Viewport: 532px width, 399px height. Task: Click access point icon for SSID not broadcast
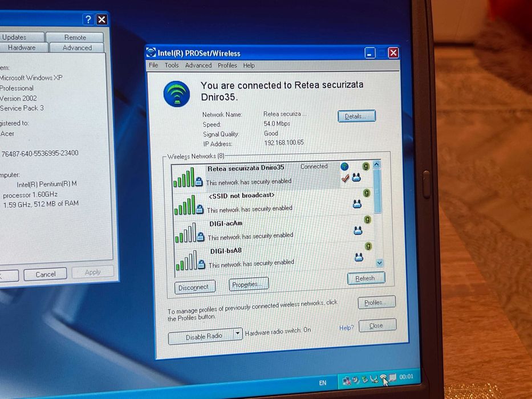[x=357, y=204]
